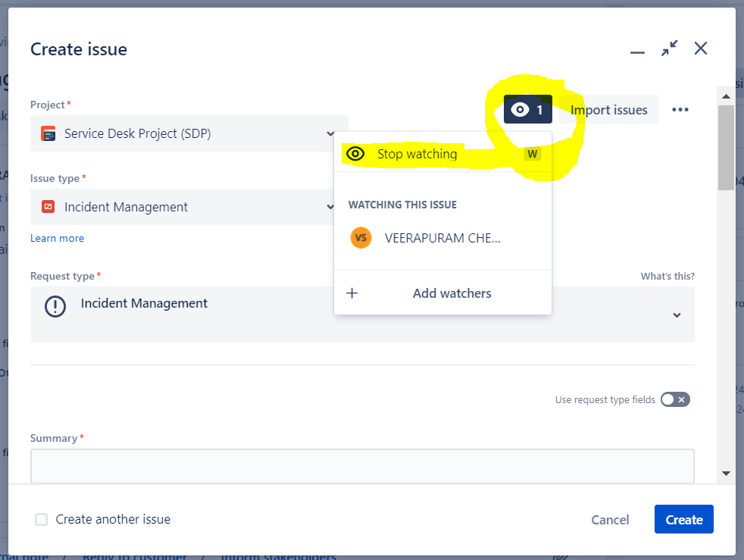The width and height of the screenshot is (744, 560).
Task: Toggle Use request type fields switch
Action: [x=675, y=399]
